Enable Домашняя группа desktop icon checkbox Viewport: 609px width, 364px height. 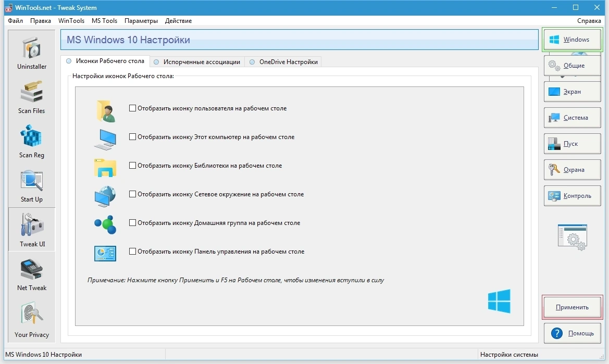pyautogui.click(x=132, y=223)
